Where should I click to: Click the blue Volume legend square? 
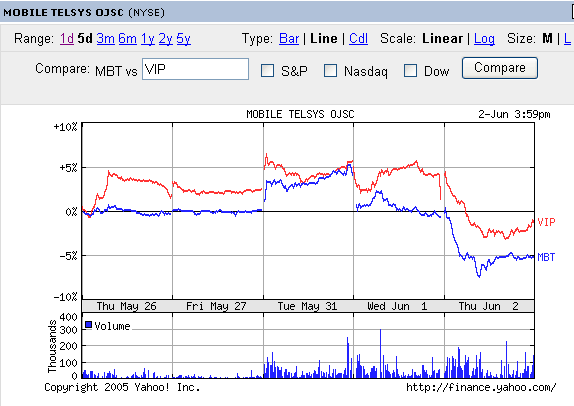88,325
